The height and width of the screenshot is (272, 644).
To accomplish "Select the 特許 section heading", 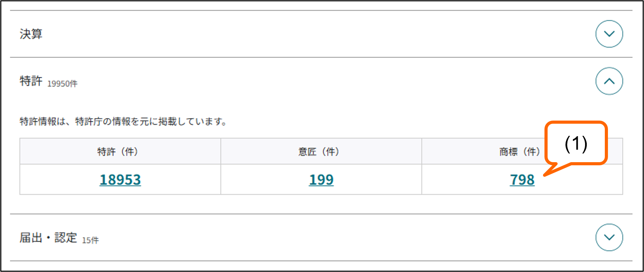I will click(31, 81).
